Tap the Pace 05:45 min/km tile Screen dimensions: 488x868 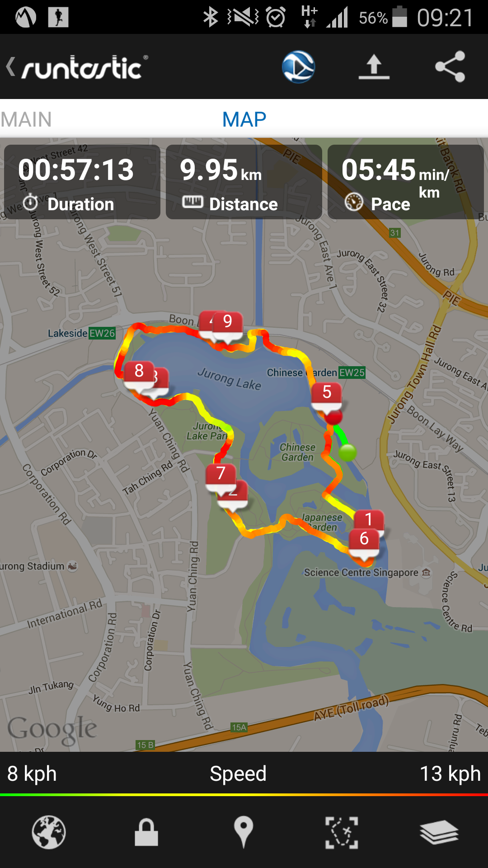[x=405, y=182]
